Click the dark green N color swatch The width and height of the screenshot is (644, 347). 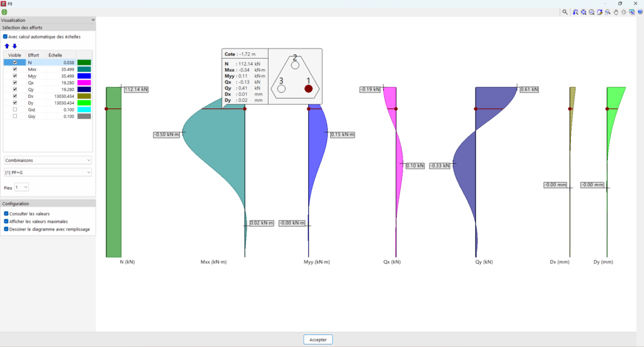coord(84,62)
